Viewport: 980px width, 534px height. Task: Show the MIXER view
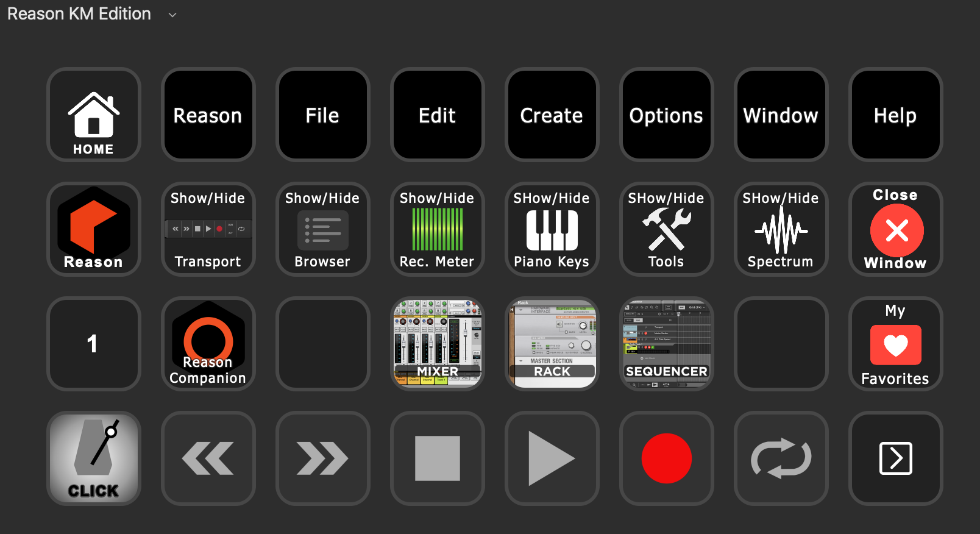438,344
